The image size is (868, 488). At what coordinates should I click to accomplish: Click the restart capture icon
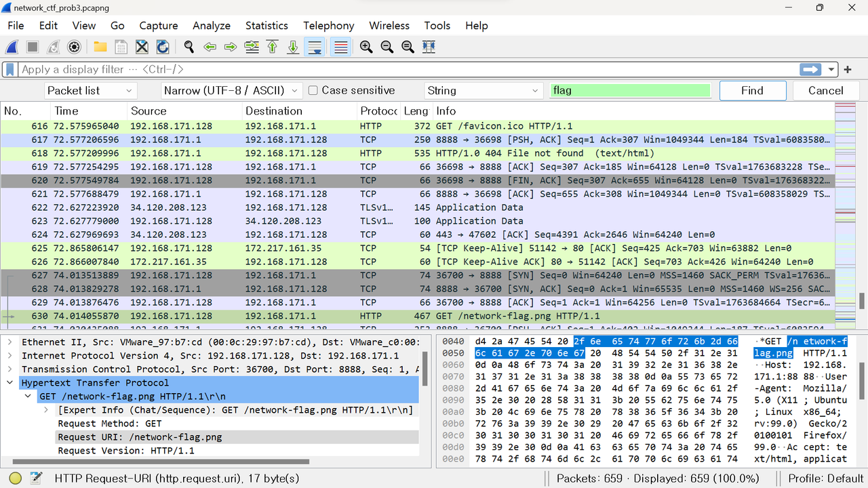(54, 47)
